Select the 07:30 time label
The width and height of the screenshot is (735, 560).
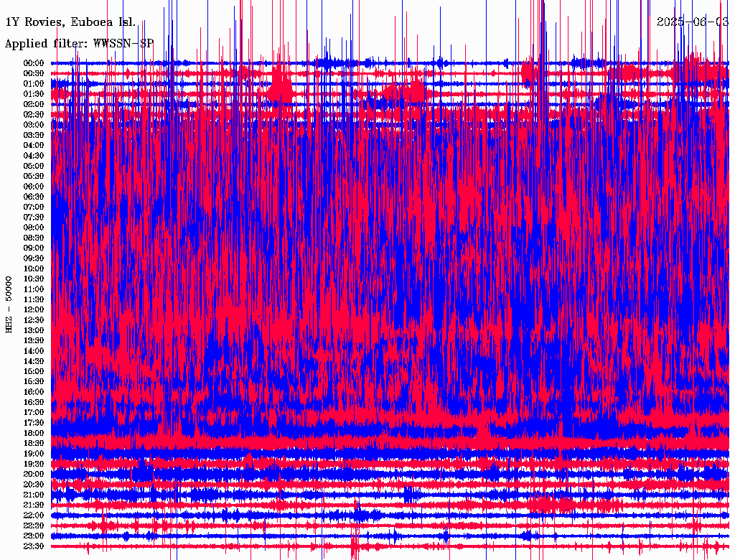(34, 217)
